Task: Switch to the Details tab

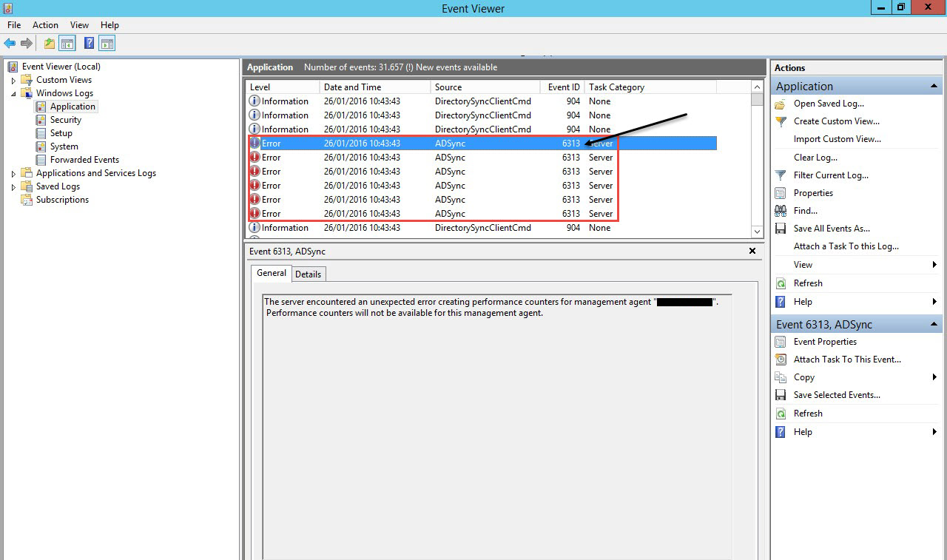Action: tap(309, 274)
